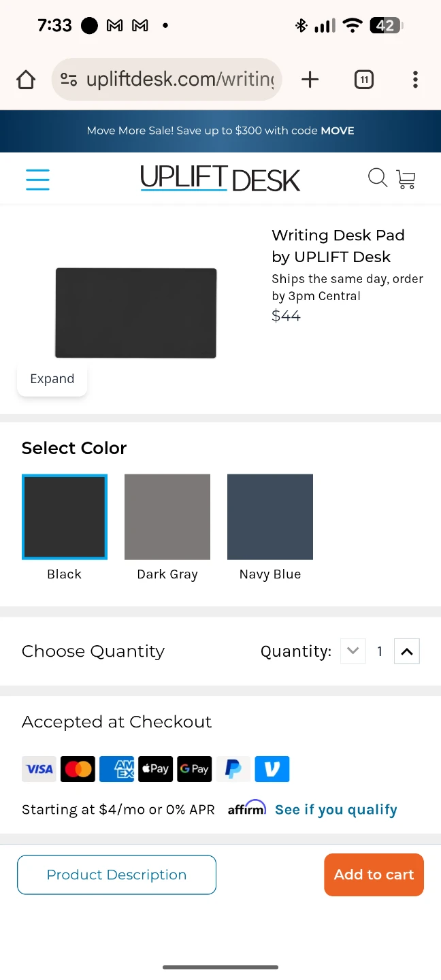Open the hamburger navigation menu

tap(37, 179)
